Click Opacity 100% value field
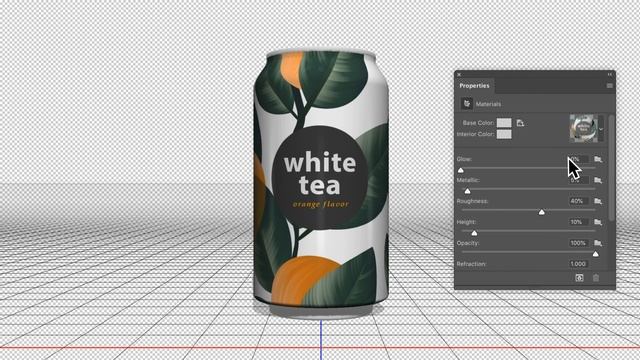Image resolution: width=640 pixels, height=360 pixels. pos(578,243)
